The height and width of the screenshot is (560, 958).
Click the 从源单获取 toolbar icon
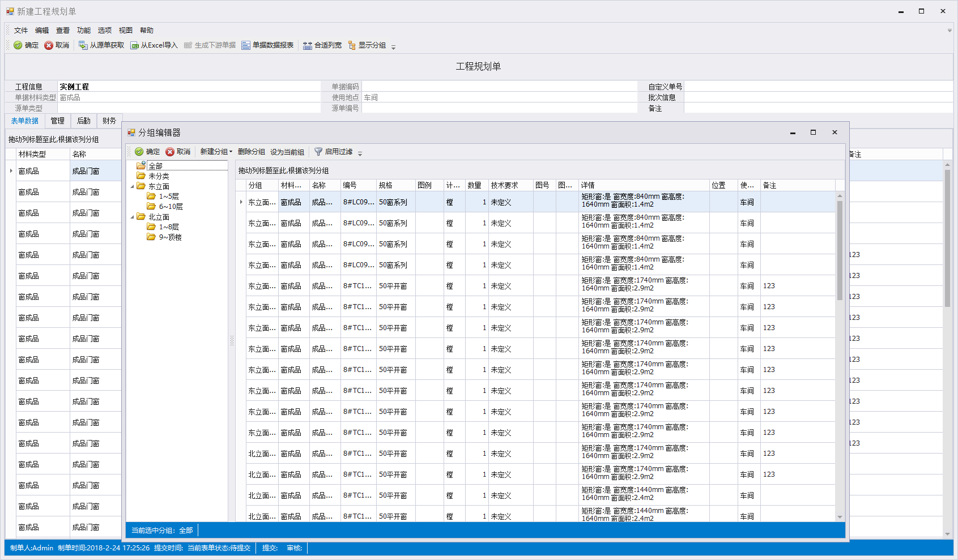[x=83, y=45]
